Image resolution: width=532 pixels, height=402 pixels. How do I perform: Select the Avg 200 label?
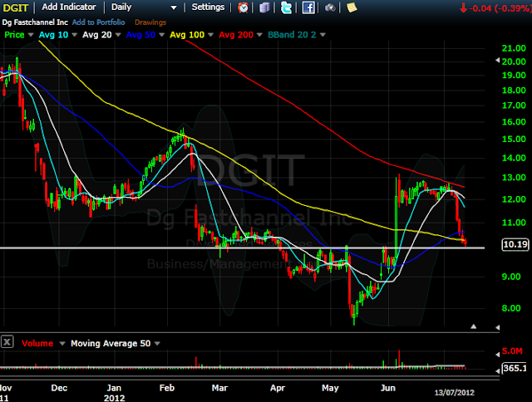(x=236, y=35)
